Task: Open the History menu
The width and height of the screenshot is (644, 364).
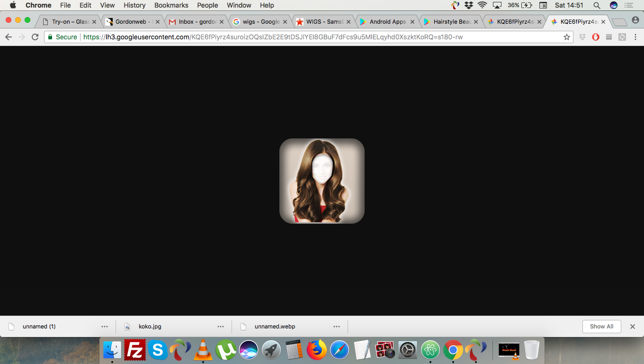Action: pyautogui.click(x=134, y=5)
